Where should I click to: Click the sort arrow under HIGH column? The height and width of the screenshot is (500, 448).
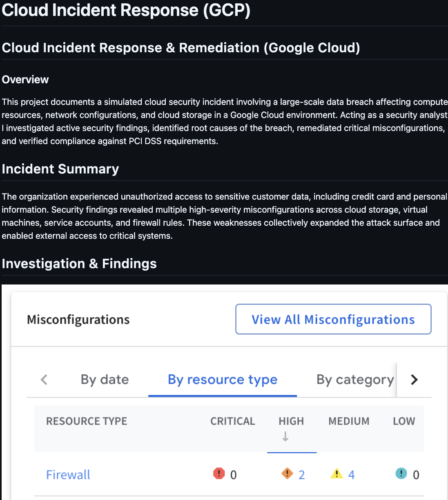coord(285,437)
